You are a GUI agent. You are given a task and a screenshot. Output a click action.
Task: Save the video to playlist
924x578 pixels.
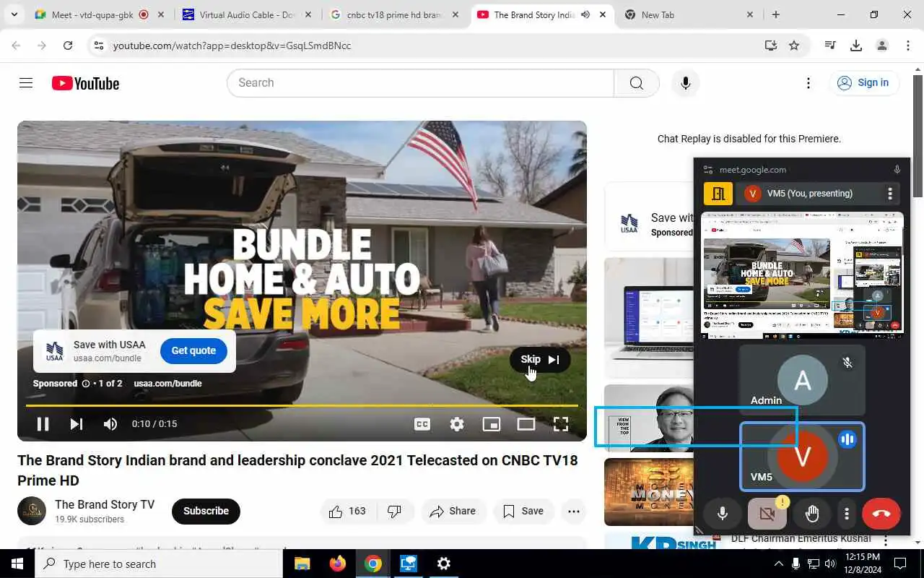(523, 511)
